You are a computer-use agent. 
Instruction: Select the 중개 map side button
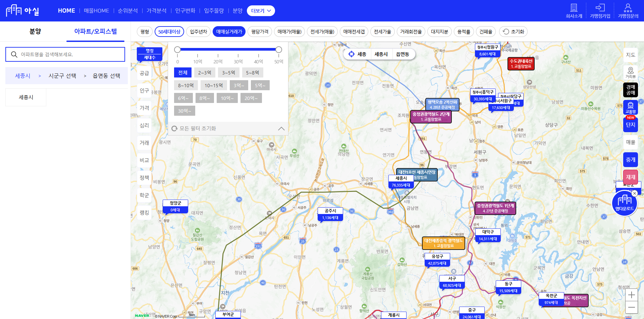click(631, 160)
